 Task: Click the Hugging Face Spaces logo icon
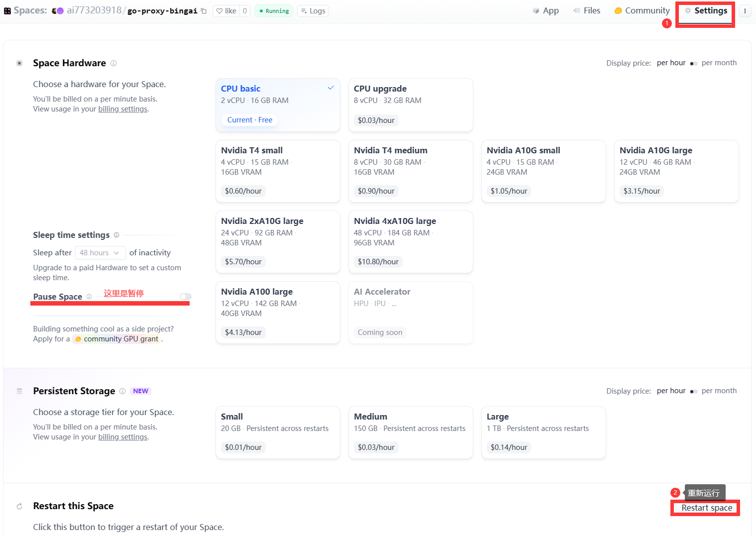point(7,11)
